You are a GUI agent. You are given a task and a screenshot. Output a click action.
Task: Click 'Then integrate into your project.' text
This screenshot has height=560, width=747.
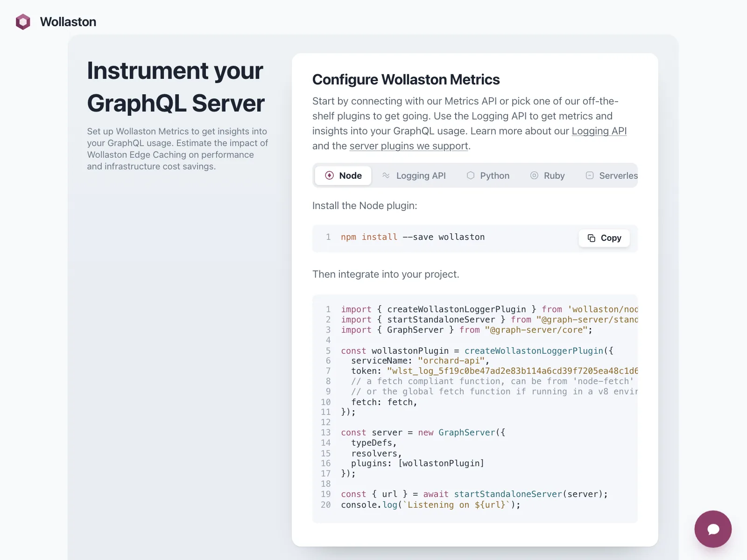[x=386, y=274]
